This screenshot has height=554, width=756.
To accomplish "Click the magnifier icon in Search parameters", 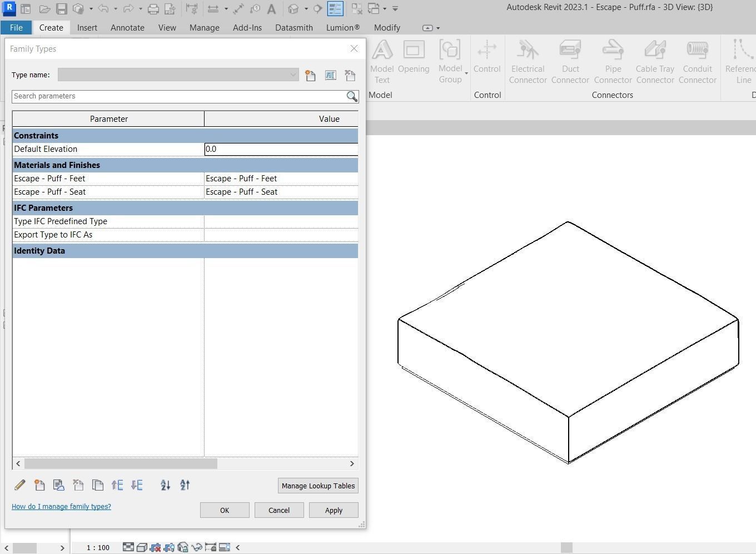I will 352,96.
